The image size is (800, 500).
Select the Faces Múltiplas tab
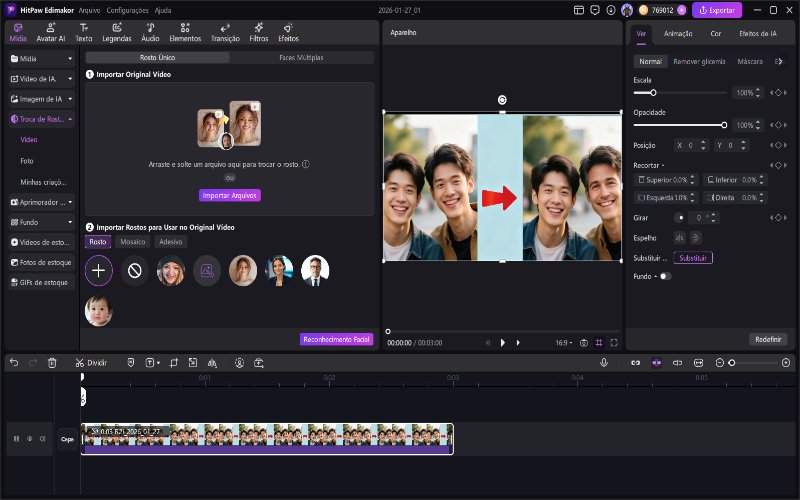(301, 58)
